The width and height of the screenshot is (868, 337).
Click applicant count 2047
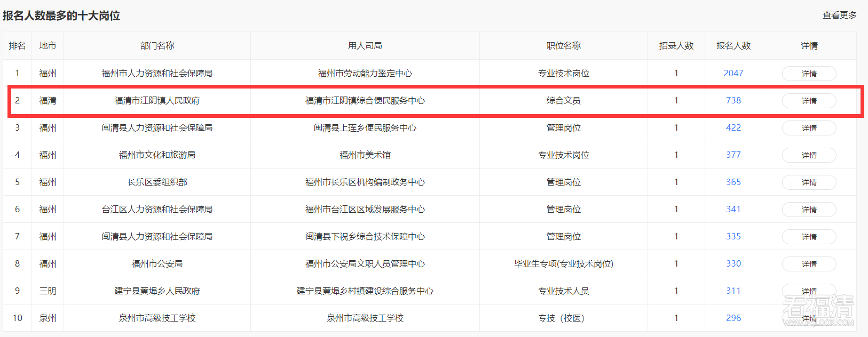pyautogui.click(x=733, y=73)
